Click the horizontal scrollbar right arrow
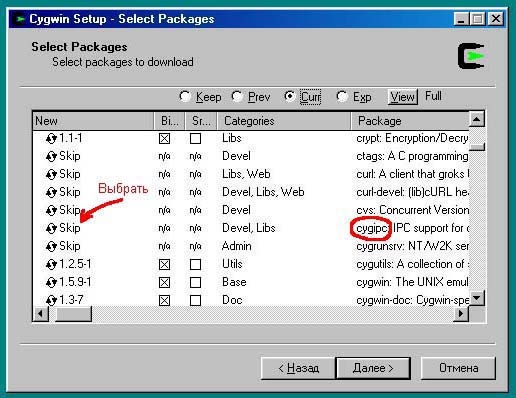This screenshot has width=516, height=398. pos(461,314)
